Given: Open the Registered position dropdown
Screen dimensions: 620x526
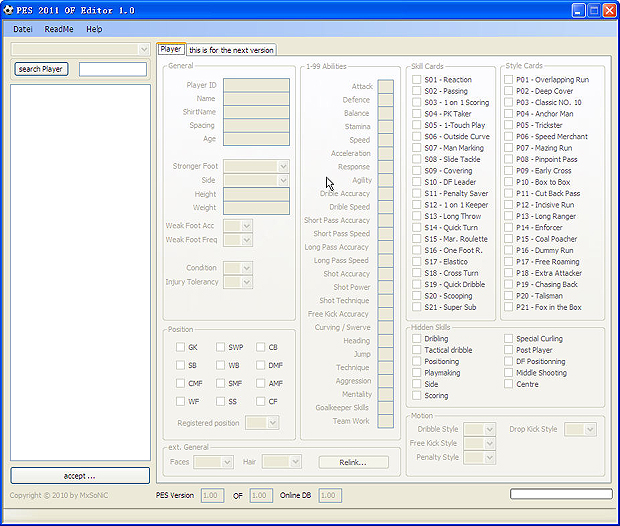Looking at the screenshot, I should [x=261, y=423].
